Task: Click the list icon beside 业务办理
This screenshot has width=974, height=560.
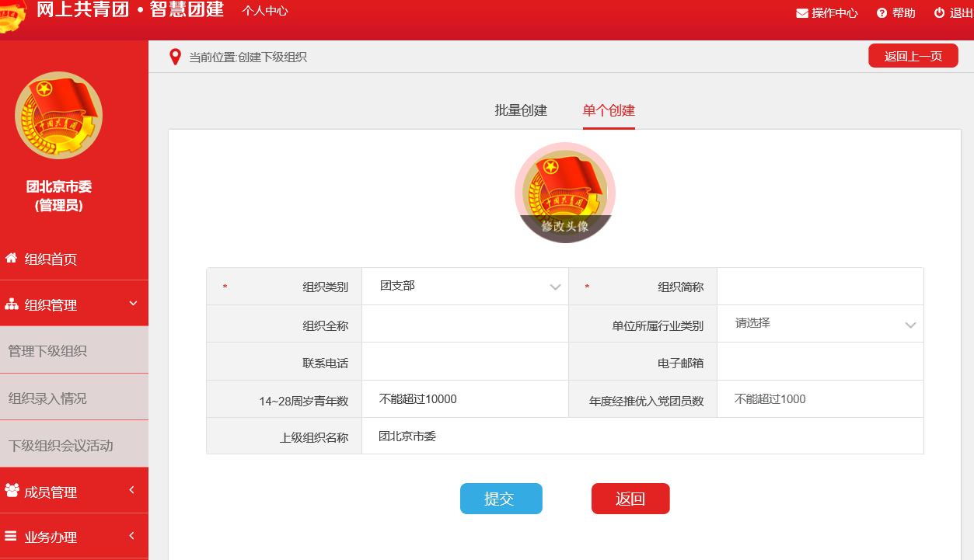Action: 12,536
